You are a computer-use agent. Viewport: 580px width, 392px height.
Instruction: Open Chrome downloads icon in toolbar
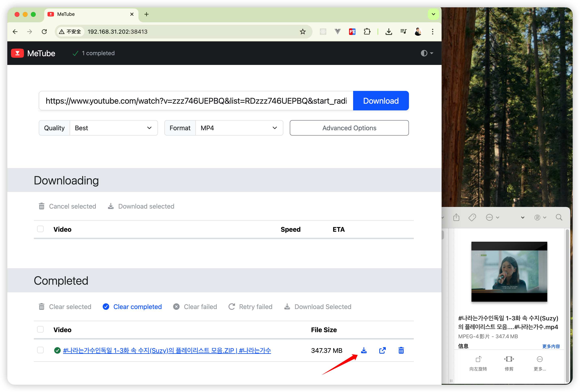[x=389, y=32]
